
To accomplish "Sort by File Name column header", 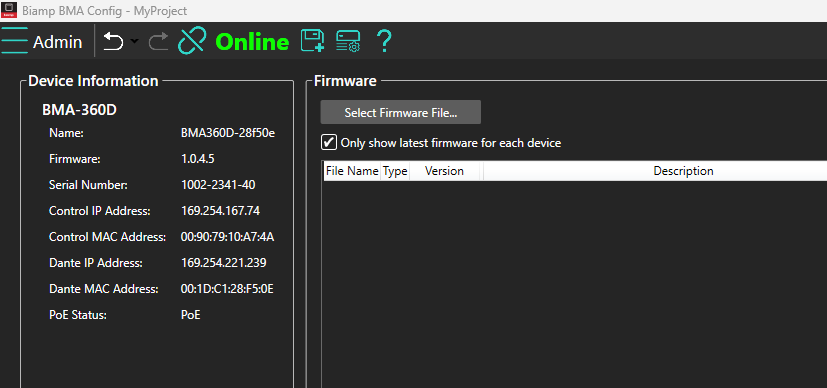I will 352,171.
